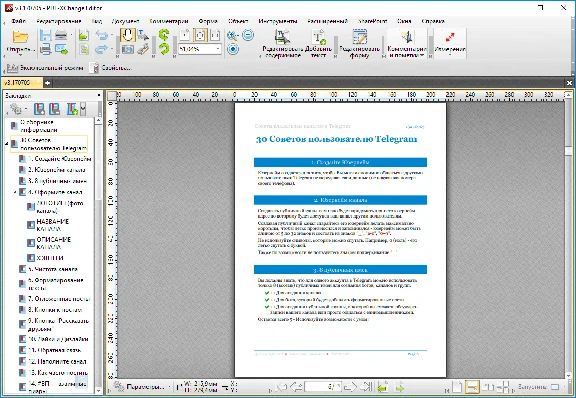
Task: Click the Undo arrow icon
Action: click(x=102, y=36)
